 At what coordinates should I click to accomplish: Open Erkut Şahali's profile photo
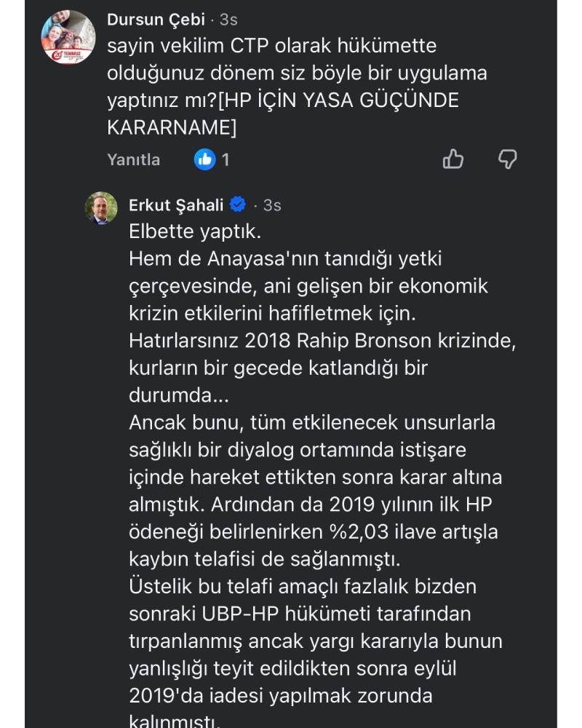pyautogui.click(x=102, y=207)
